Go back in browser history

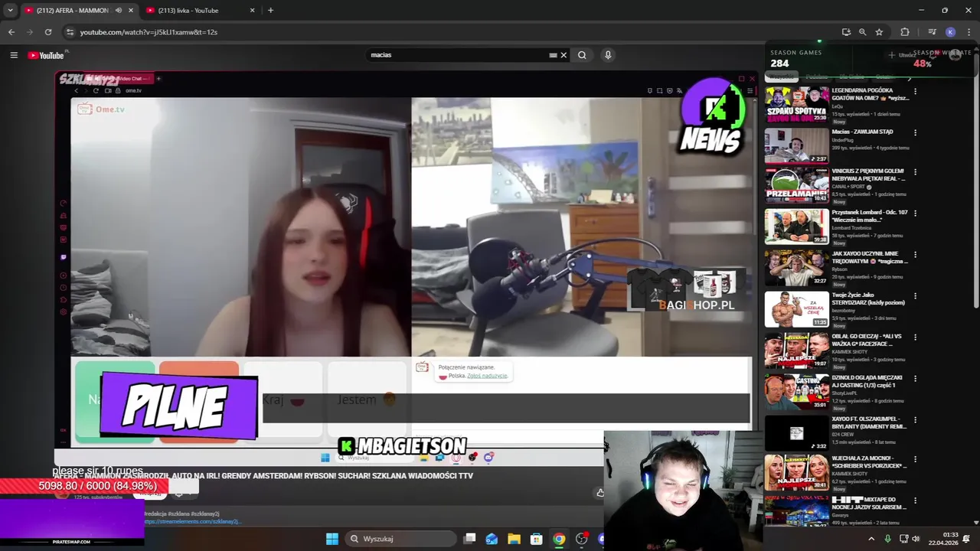click(11, 32)
